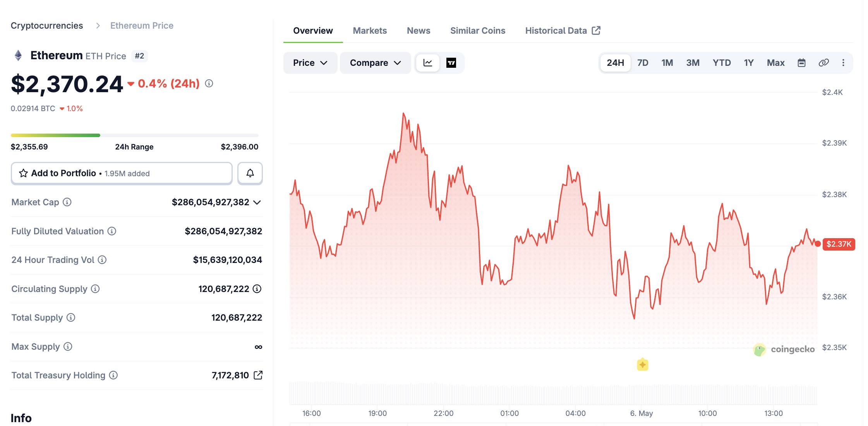868x426 pixels.
Task: Show Circulating Supply label info icon
Action: point(95,289)
